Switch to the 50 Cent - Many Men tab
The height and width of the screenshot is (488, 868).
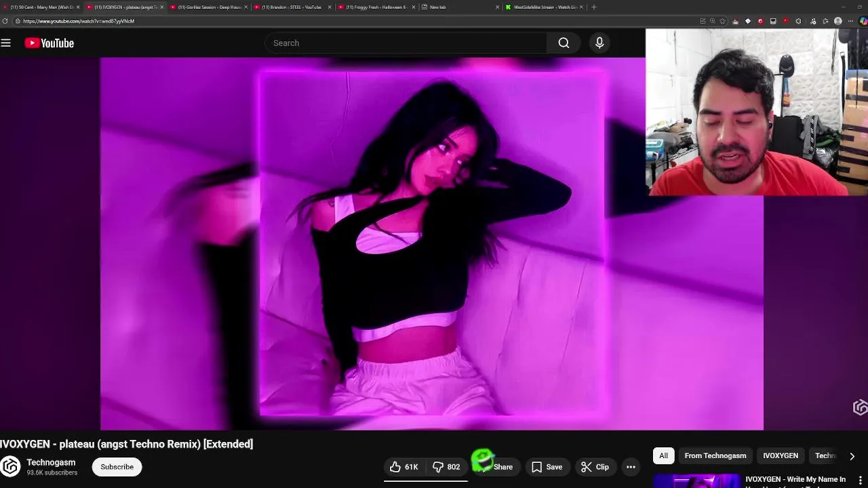click(41, 7)
